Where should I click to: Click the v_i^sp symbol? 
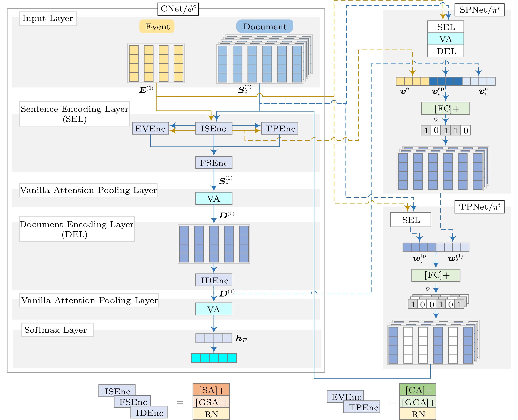click(x=438, y=91)
